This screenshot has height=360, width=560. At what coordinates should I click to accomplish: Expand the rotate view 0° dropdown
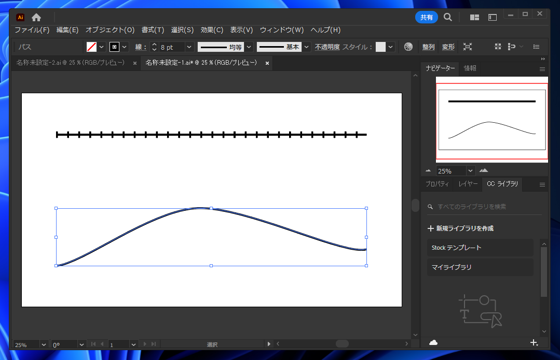[x=81, y=345]
